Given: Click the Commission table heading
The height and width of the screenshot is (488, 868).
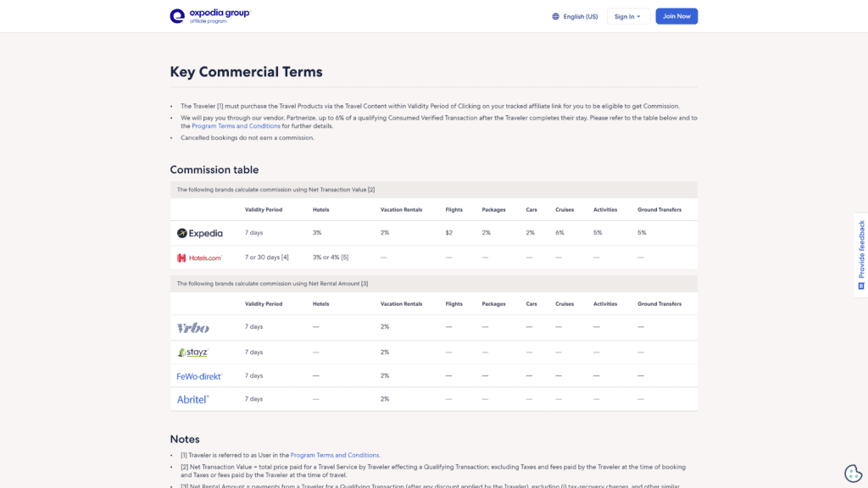Looking at the screenshot, I should (x=214, y=169).
